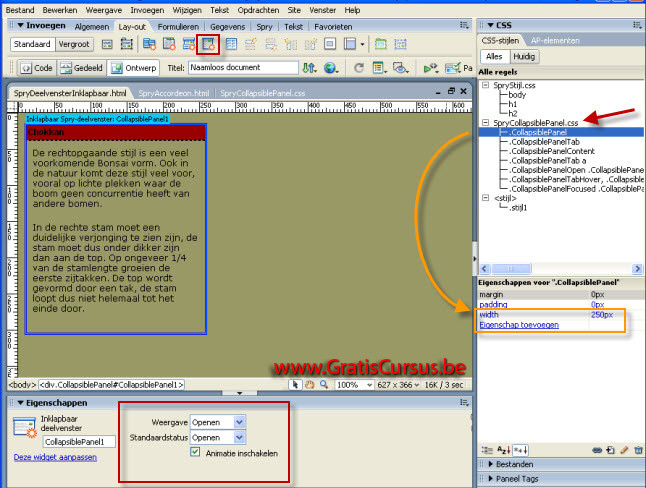The height and width of the screenshot is (488, 646).
Task: Select the .stijl1 rule
Action: 518,207
